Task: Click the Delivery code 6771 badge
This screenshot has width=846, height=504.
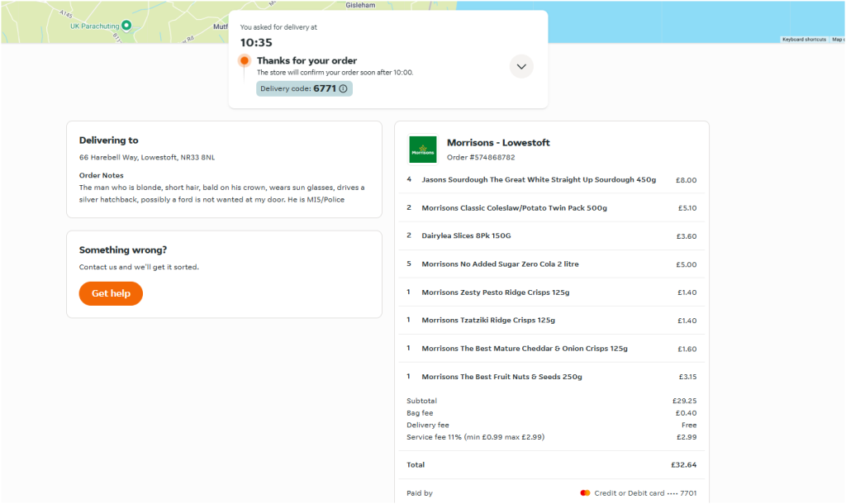Action: 304,88
